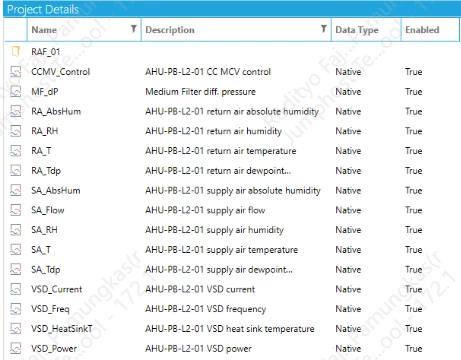
Task: Click the trend icon beside MF_dP
Action: click(x=16, y=91)
